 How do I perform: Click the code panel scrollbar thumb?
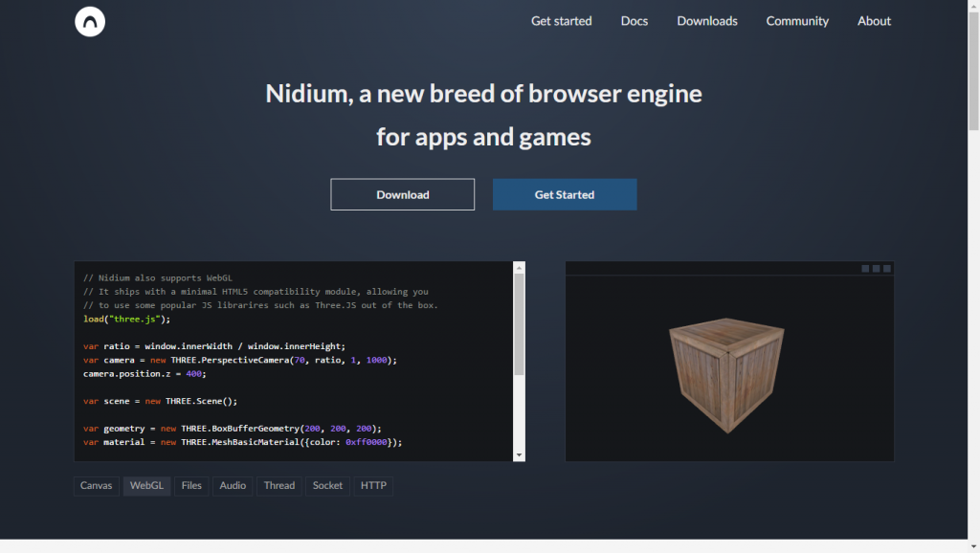519,324
